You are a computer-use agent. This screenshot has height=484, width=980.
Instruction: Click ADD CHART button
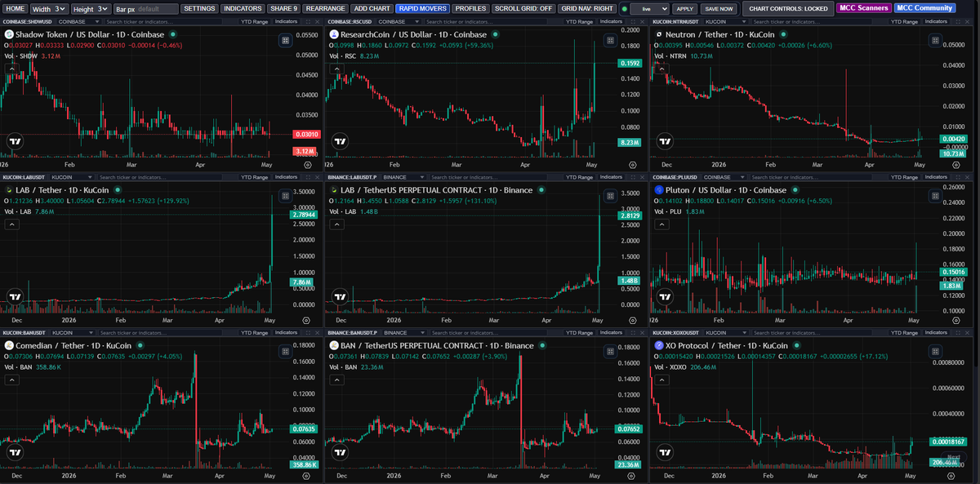pos(371,8)
